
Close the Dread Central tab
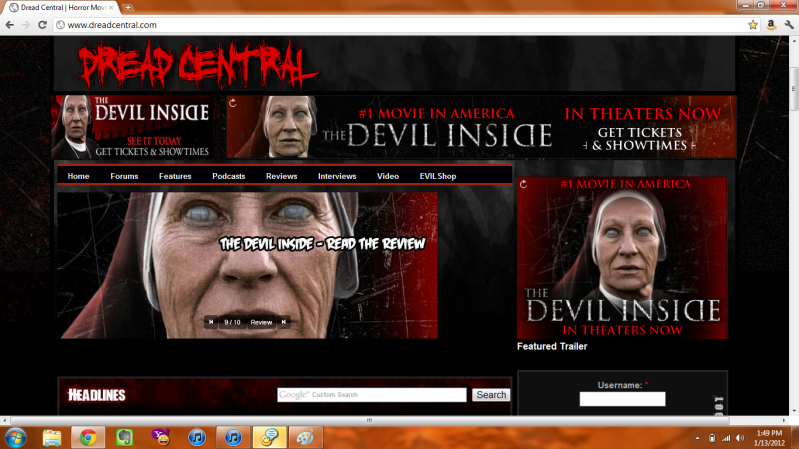(x=111, y=8)
